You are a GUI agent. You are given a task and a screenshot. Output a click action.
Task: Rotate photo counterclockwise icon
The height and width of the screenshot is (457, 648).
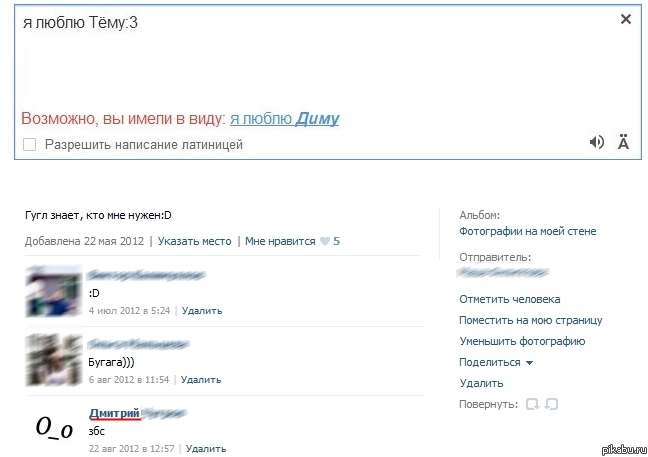(532, 404)
